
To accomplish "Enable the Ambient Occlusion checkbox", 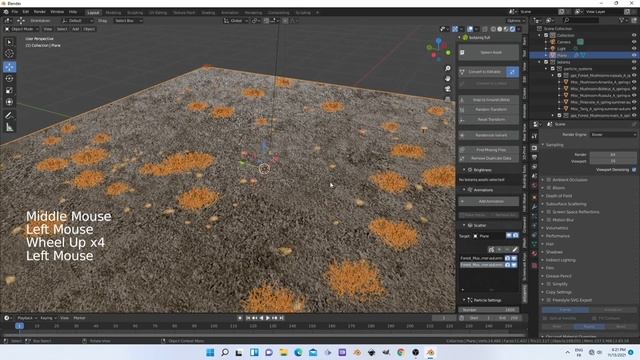I will [x=549, y=180].
